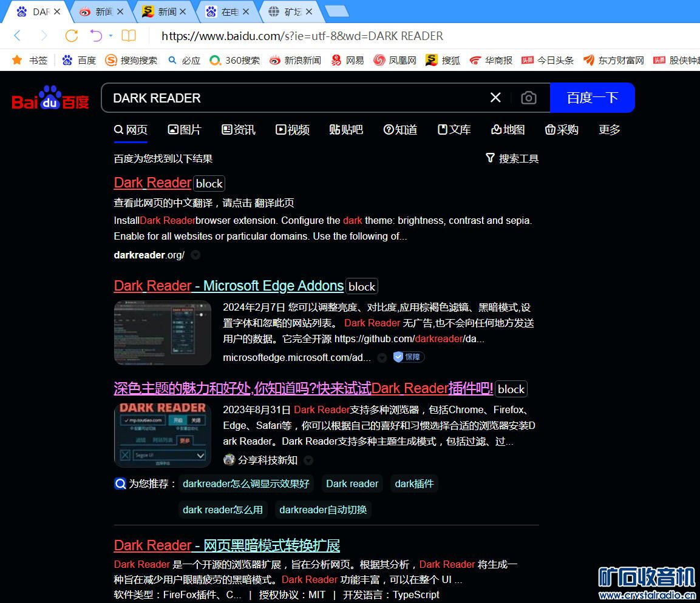Switch to the 贴吧 tab

346,130
